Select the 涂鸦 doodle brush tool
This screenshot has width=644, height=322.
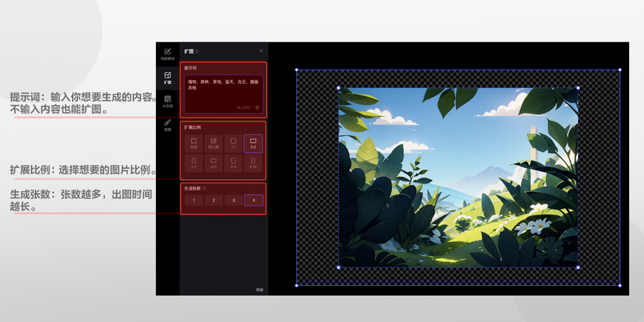(x=167, y=126)
